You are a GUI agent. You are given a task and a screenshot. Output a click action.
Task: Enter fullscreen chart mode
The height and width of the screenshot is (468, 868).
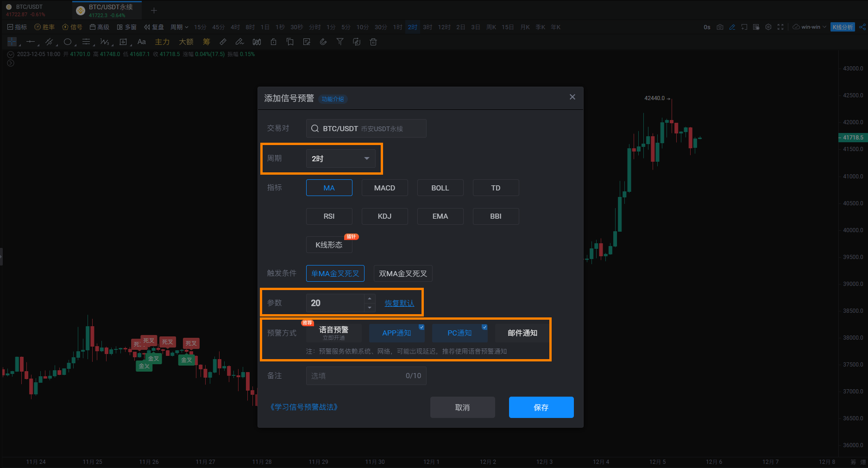pos(780,27)
